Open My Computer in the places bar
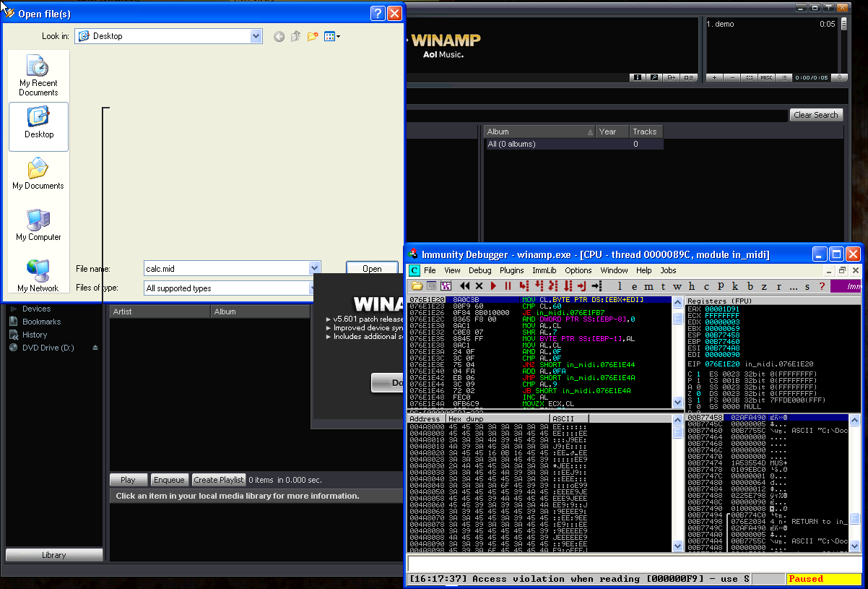 pos(38,225)
